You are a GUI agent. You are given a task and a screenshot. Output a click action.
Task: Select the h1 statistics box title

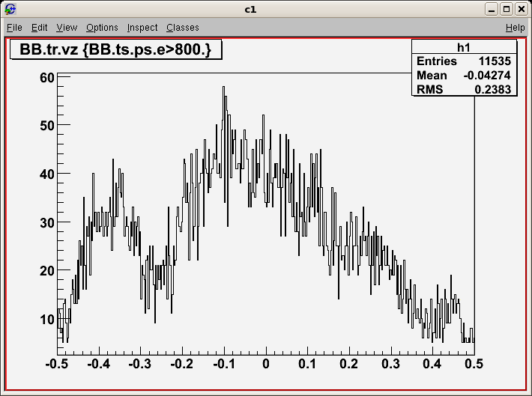(464, 47)
